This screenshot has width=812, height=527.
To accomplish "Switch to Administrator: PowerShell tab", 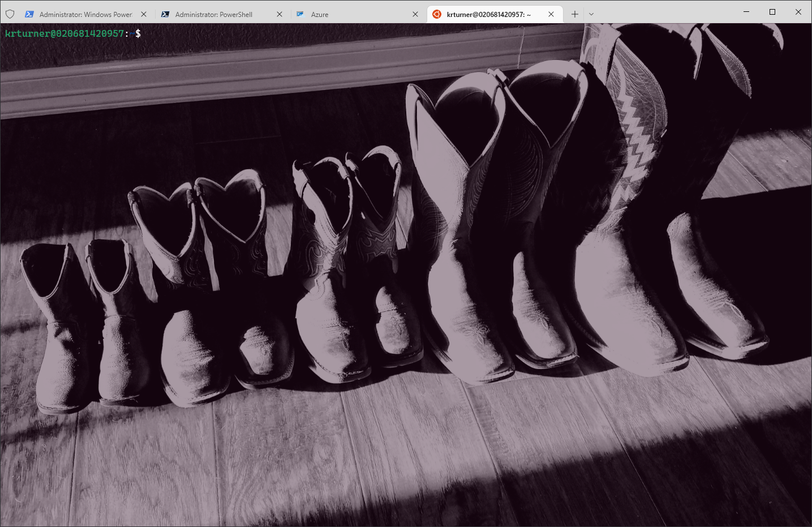I will [214, 14].
